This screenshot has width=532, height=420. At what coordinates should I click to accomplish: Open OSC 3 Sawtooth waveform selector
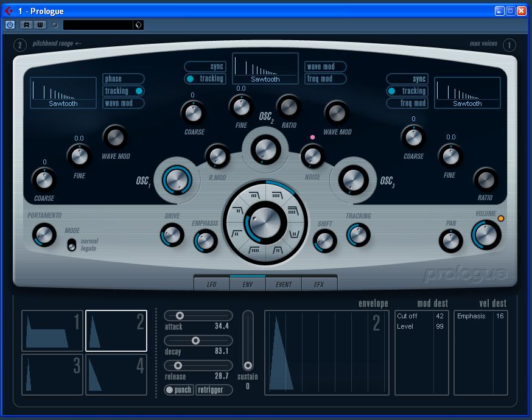pyautogui.click(x=467, y=93)
